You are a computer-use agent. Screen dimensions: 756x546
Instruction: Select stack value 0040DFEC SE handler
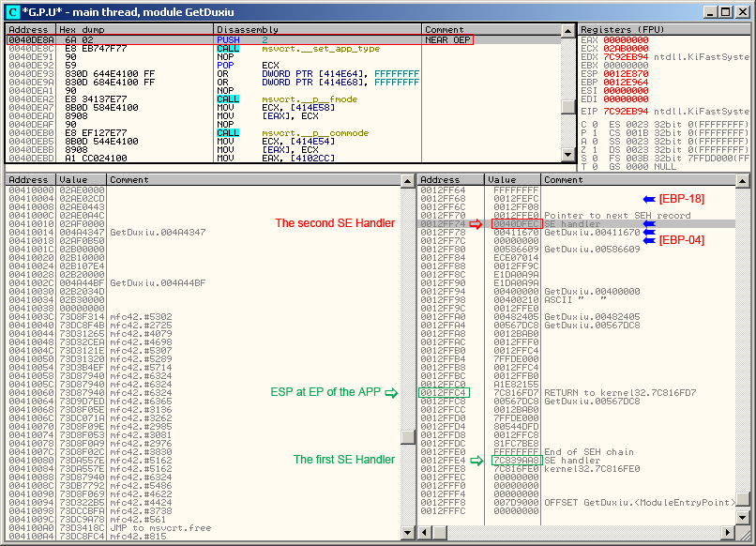pos(517,224)
